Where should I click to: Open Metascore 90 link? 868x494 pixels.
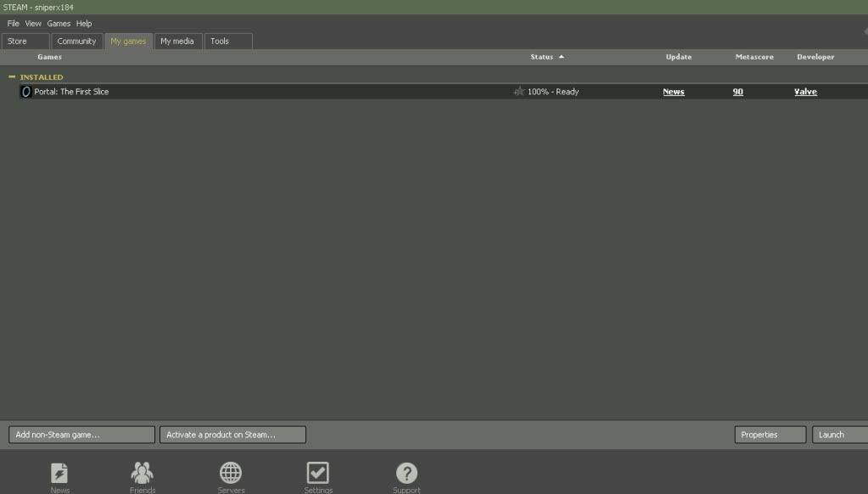tap(738, 92)
